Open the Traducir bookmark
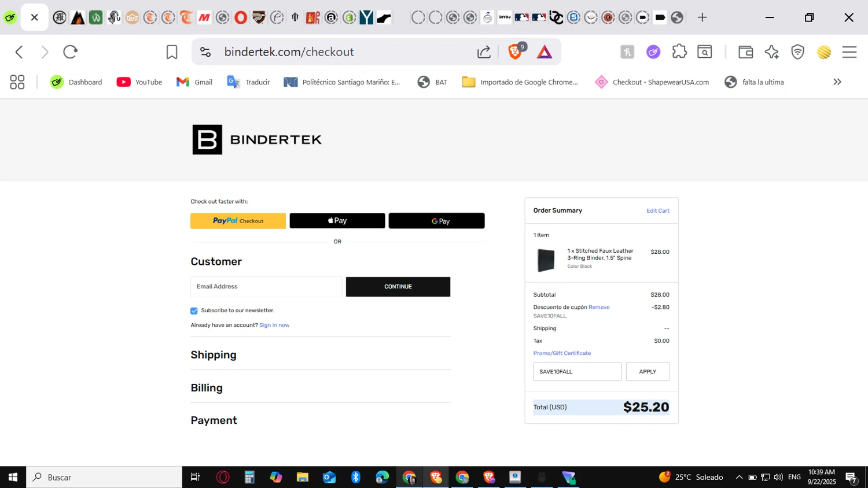Image resolution: width=868 pixels, height=488 pixels. tap(248, 82)
